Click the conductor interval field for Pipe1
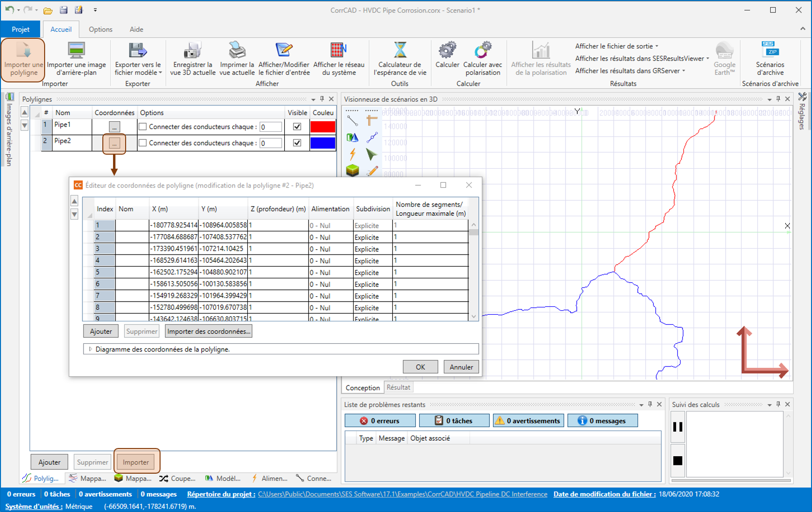Viewport: 812px width, 512px height. [270, 127]
